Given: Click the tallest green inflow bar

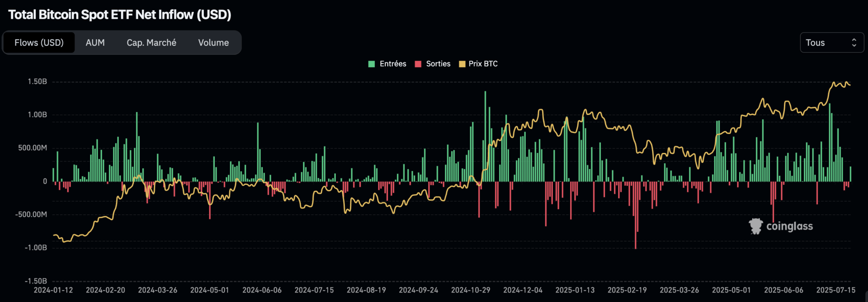Looking at the screenshot, I should [x=486, y=136].
